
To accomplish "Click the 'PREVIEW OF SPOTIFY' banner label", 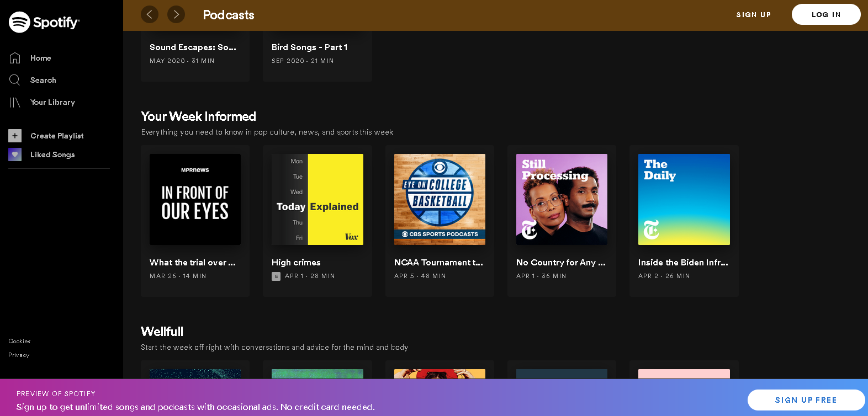I will click(56, 394).
